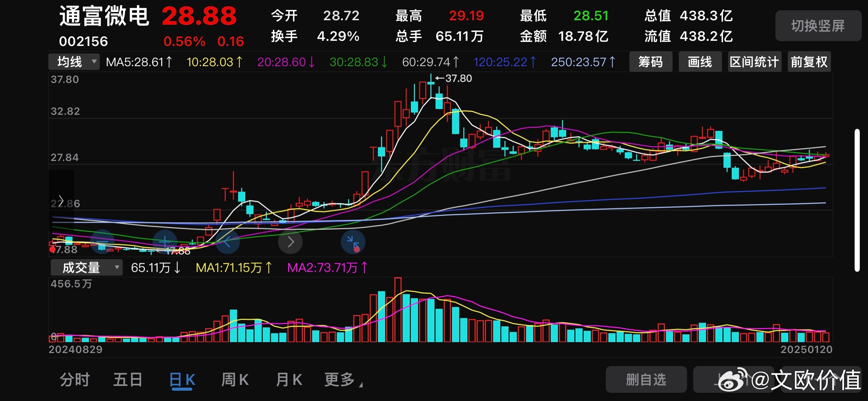Click the 最高 value 29.19
The width and height of the screenshot is (868, 401).
(466, 16)
